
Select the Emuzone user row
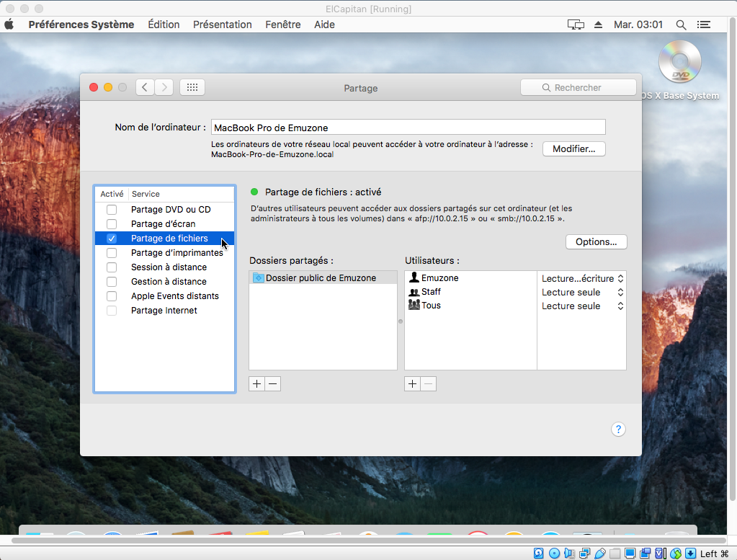click(x=470, y=278)
